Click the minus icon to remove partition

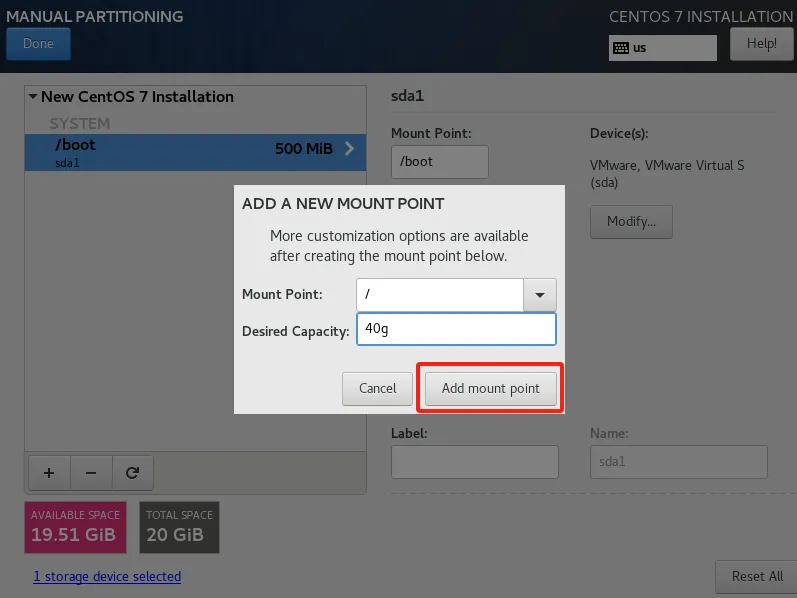(90, 473)
